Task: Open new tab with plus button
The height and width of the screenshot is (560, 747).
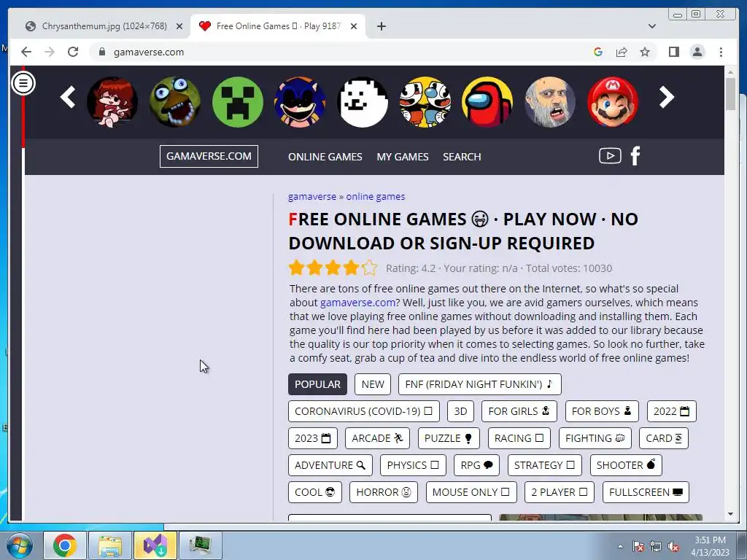Action: click(381, 26)
